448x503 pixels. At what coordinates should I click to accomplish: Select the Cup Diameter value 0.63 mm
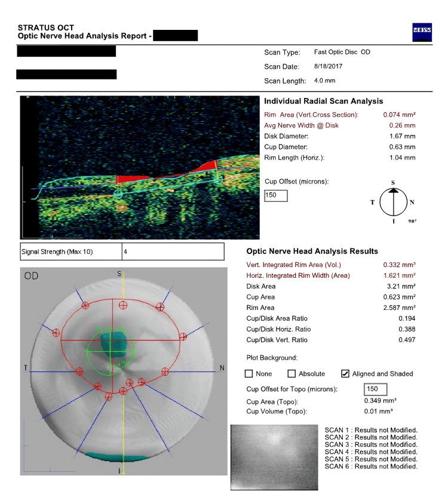click(x=402, y=147)
